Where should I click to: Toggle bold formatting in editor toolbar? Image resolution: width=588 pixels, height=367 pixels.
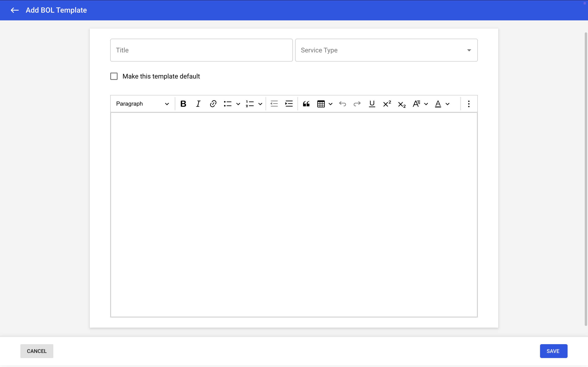(x=183, y=104)
